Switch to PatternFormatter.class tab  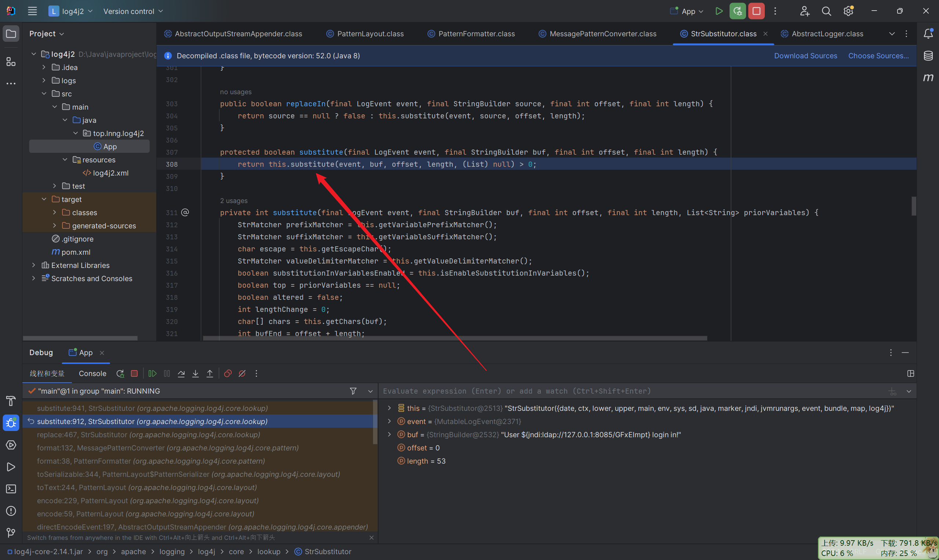(472, 34)
